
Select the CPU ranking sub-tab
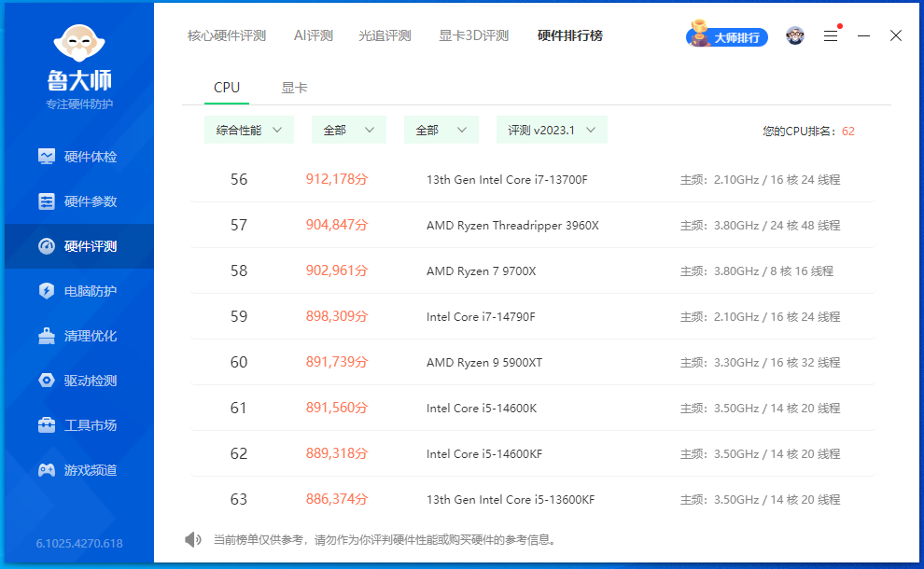tap(227, 88)
